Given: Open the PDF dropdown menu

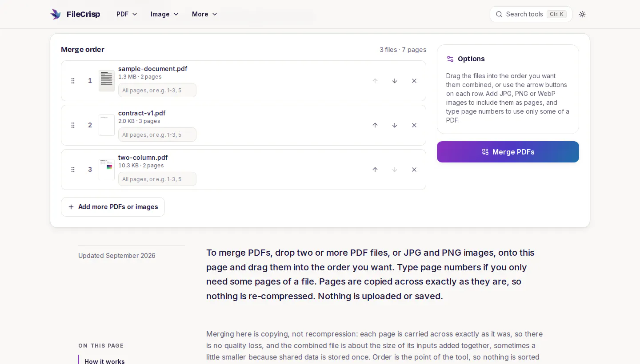Looking at the screenshot, I should coord(127,14).
